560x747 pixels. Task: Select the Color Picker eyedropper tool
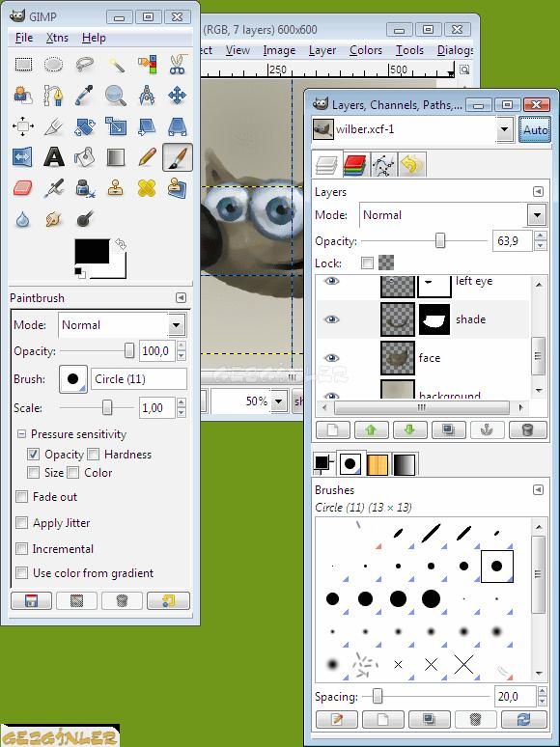tap(84, 96)
